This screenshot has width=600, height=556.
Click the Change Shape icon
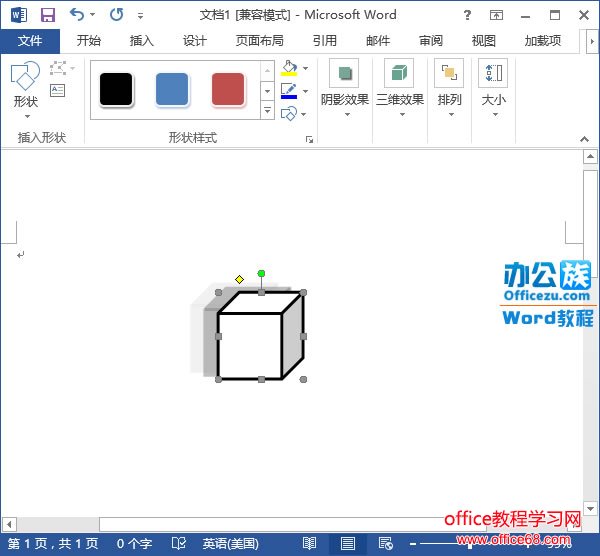[x=289, y=114]
